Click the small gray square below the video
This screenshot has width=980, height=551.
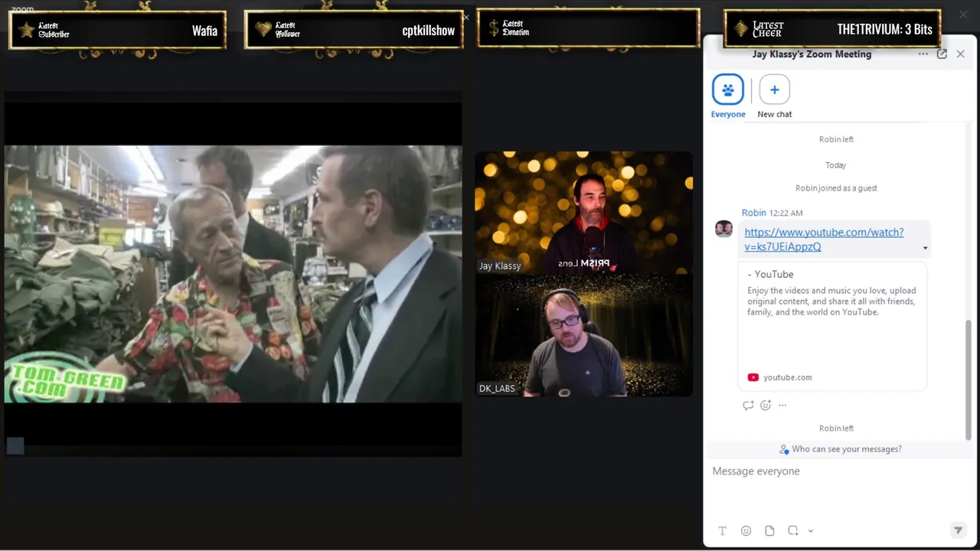15,445
